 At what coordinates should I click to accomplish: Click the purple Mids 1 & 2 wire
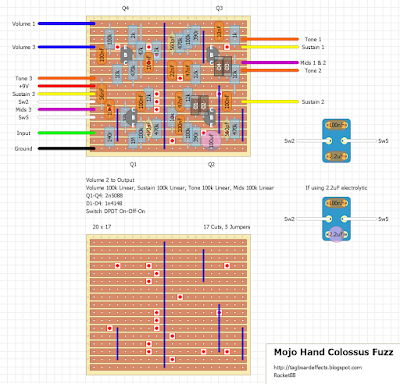click(x=270, y=63)
